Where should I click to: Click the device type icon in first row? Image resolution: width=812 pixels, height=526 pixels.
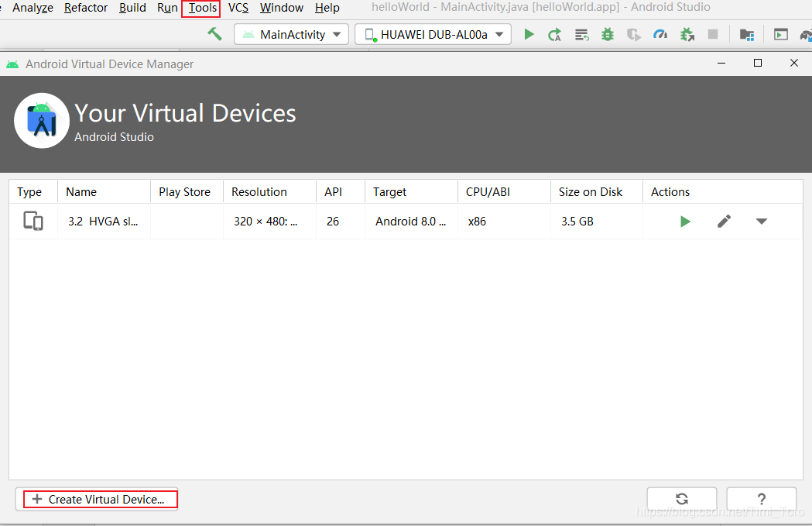(x=33, y=222)
